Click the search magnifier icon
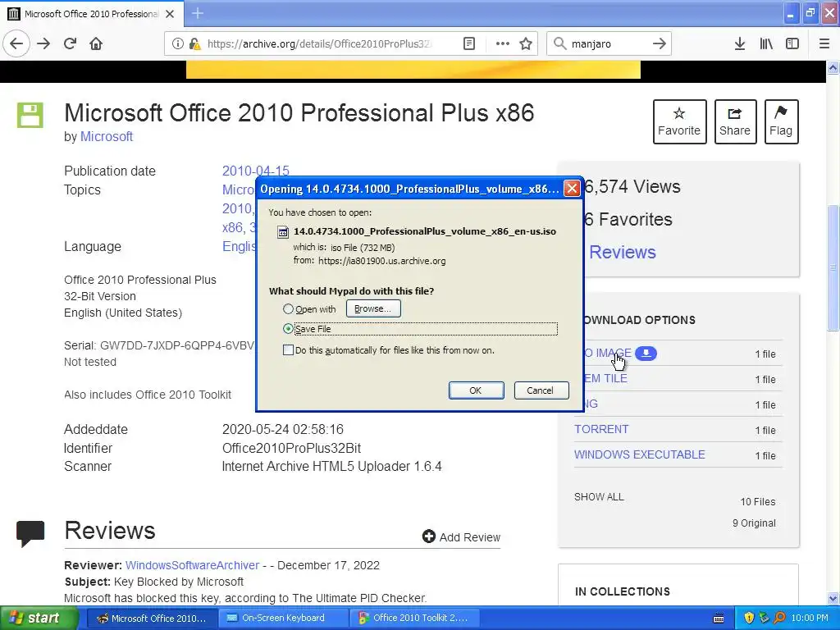Viewport: 840px width, 630px height. [x=559, y=43]
